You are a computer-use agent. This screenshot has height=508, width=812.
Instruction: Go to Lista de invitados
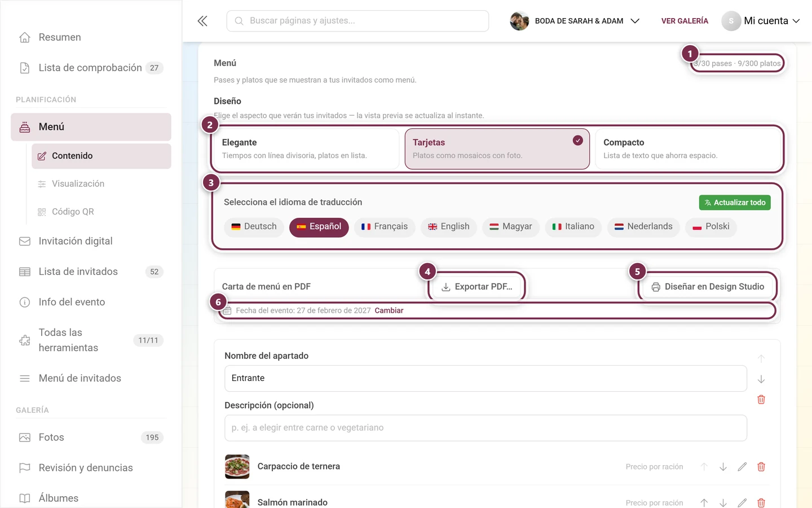(91, 271)
